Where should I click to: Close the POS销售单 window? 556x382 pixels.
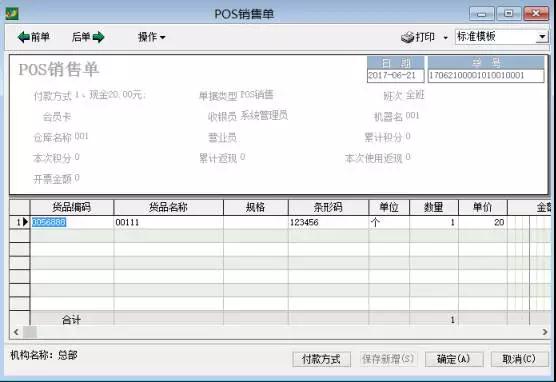[536, 13]
